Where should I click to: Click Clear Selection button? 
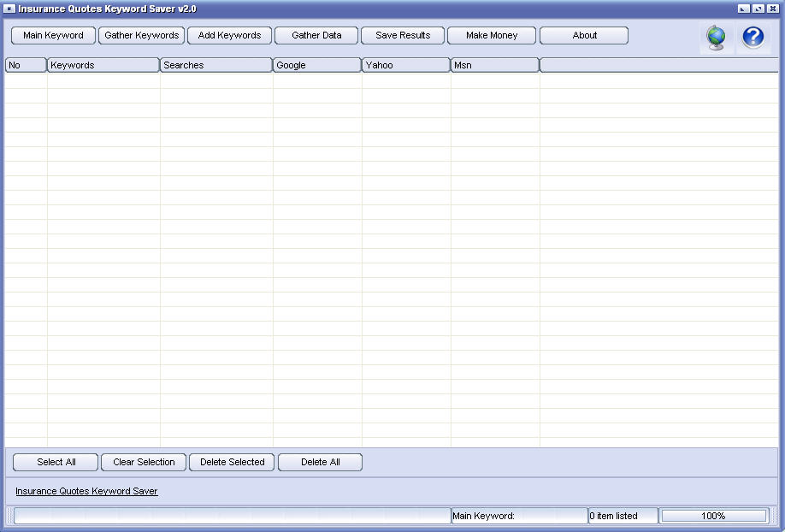[x=144, y=463]
